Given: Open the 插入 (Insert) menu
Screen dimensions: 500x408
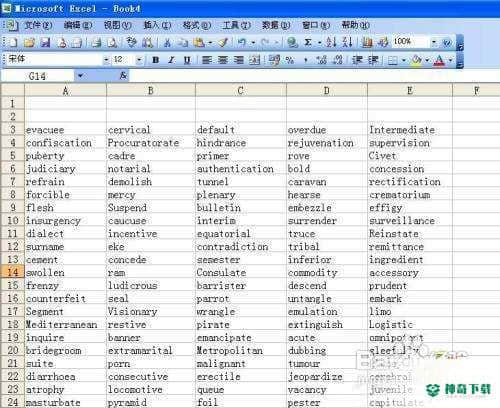Looking at the screenshot, I should click(x=157, y=25).
